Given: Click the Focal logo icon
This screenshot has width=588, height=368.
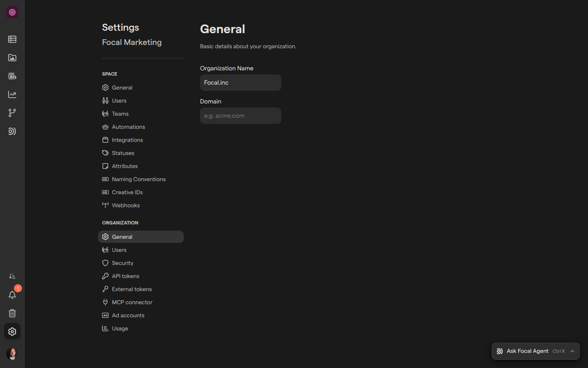Looking at the screenshot, I should tap(12, 12).
